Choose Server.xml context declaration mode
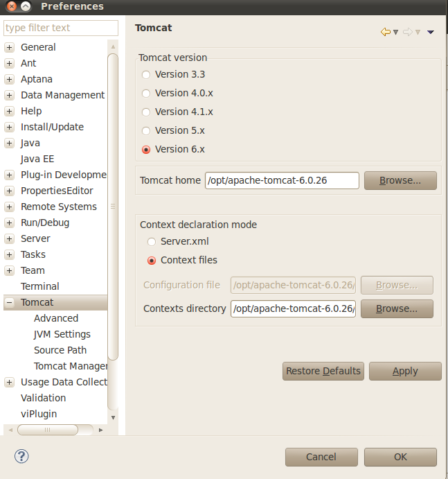 [152, 242]
